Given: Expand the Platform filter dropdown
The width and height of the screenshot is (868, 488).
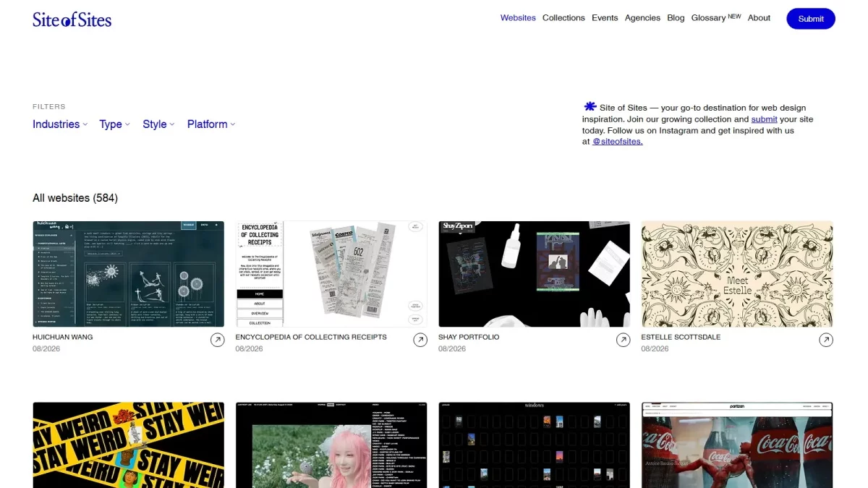Looking at the screenshot, I should tap(211, 124).
